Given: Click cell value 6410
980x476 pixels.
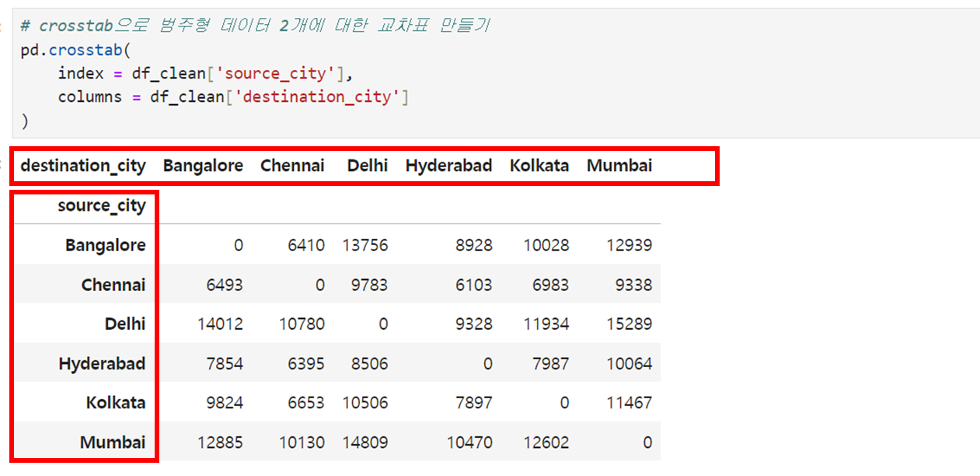Looking at the screenshot, I should click(x=305, y=245).
